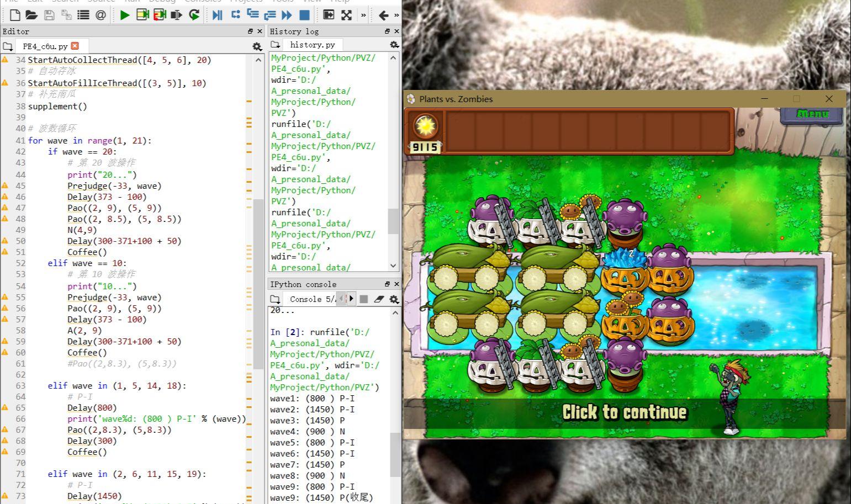
Task: Click the IPython console scrollbar thumb
Action: (394, 455)
